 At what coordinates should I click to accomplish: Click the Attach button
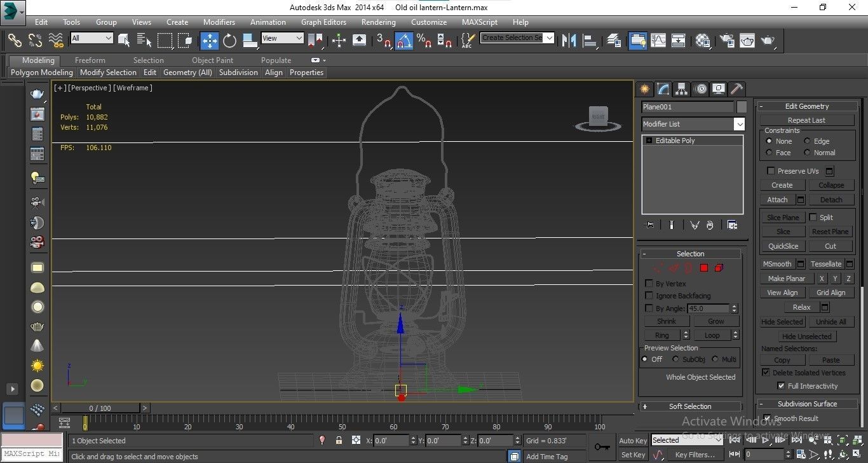(x=777, y=200)
